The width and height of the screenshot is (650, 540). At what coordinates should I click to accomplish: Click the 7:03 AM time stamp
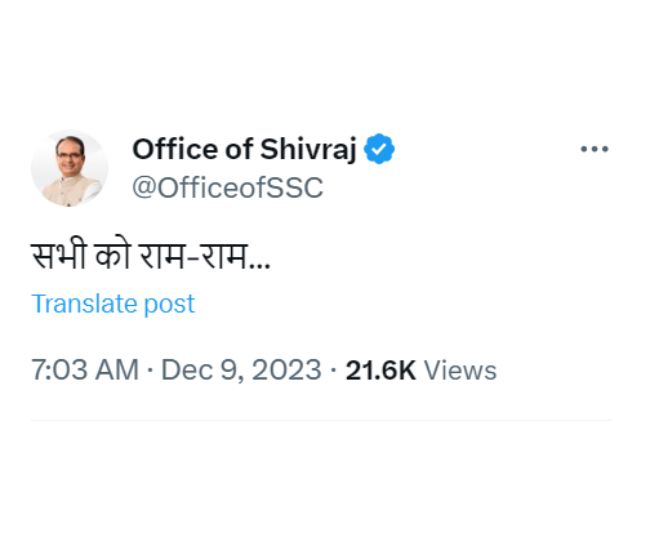click(x=84, y=370)
